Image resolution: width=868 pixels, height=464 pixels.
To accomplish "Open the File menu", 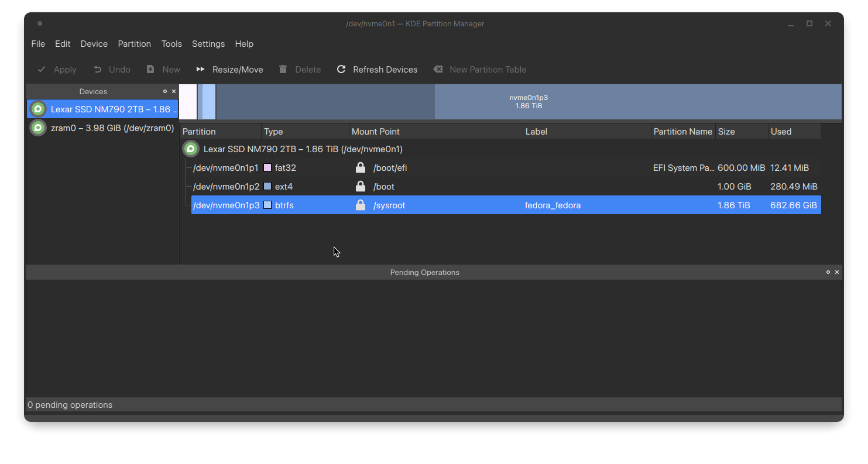I will (x=38, y=44).
